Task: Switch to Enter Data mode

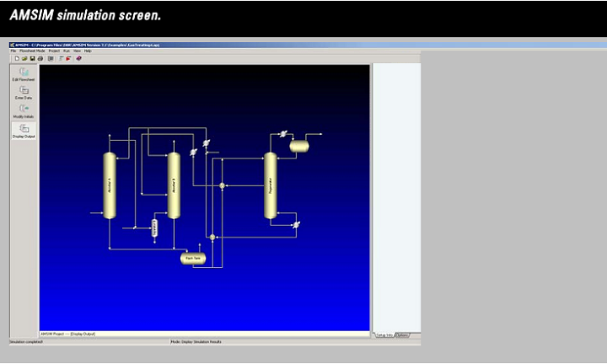Action: (x=24, y=93)
